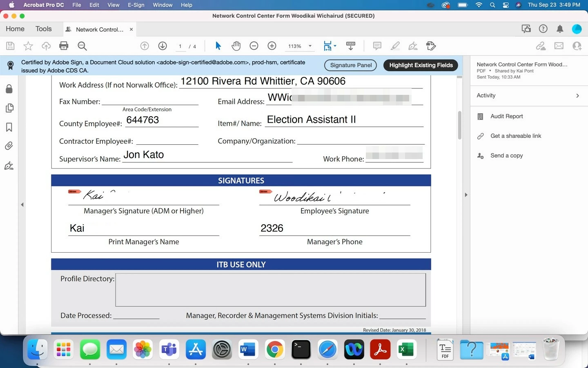588x368 pixels.
Task: Star the document as favorite
Action: click(x=28, y=46)
